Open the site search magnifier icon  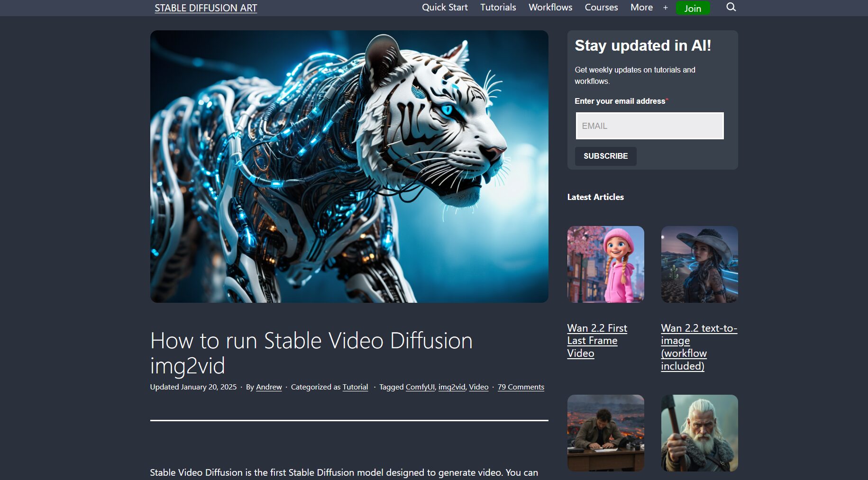(x=731, y=7)
